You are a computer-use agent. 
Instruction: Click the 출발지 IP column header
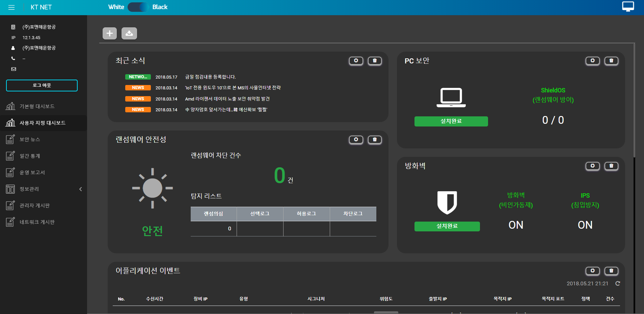(438, 299)
